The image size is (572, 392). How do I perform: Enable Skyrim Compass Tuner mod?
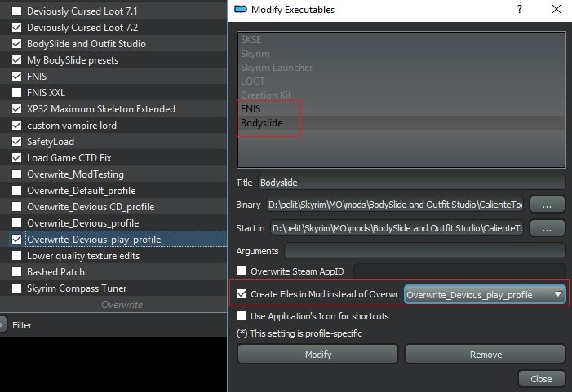[17, 288]
